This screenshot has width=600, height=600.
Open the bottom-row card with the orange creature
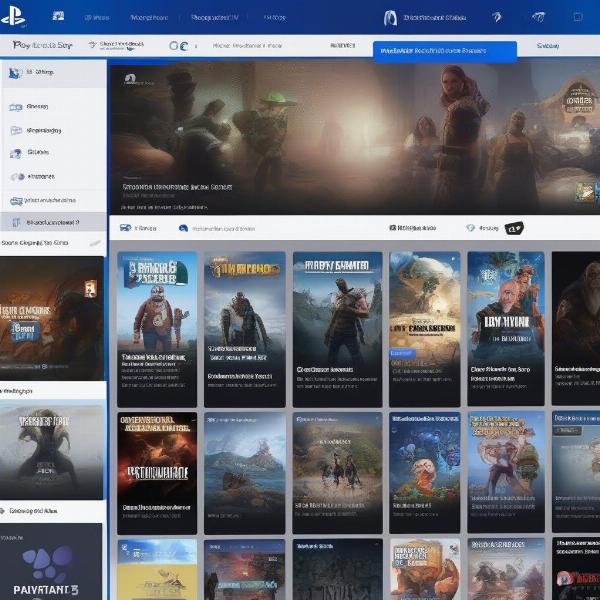425,569
